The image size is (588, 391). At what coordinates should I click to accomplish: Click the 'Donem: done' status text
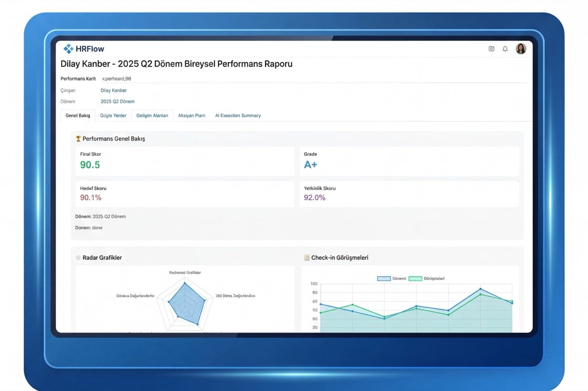point(89,228)
